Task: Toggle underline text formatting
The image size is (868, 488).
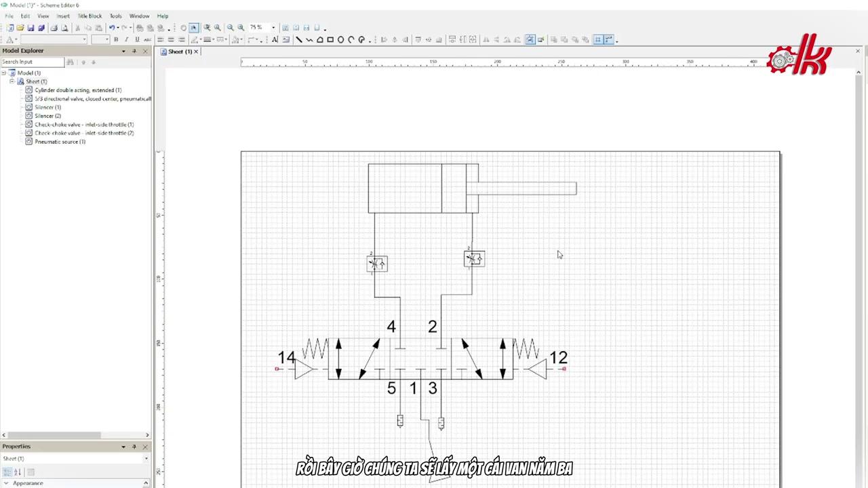Action: point(136,39)
